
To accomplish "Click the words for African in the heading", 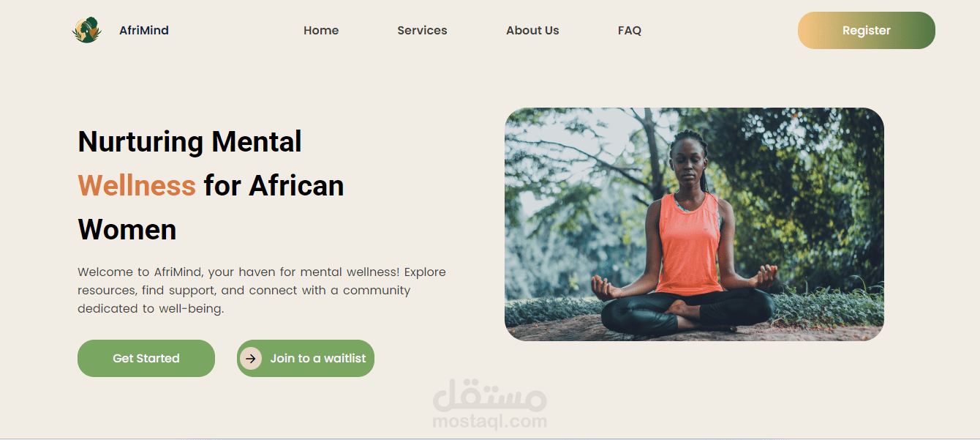I will pos(274,185).
